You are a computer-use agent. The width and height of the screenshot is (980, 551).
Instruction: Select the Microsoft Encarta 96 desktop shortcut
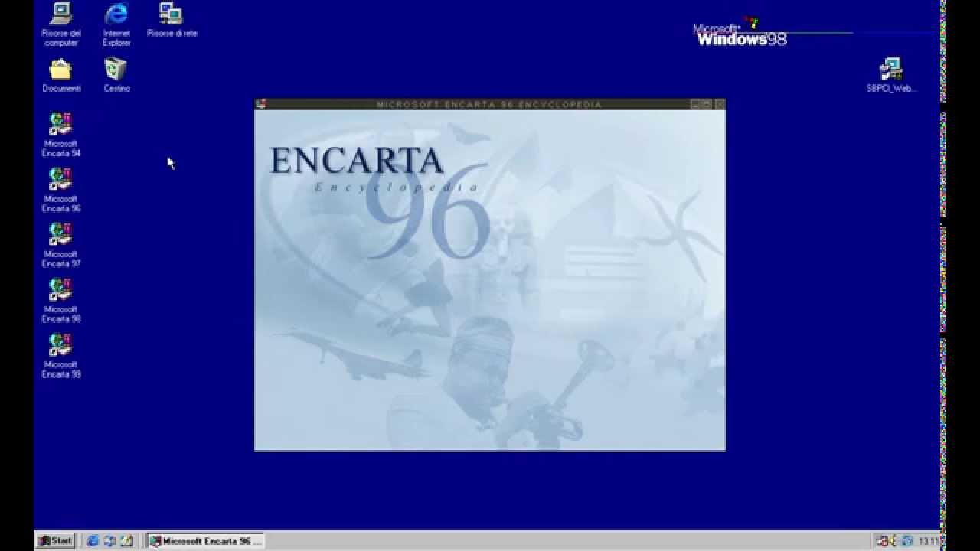[60, 190]
